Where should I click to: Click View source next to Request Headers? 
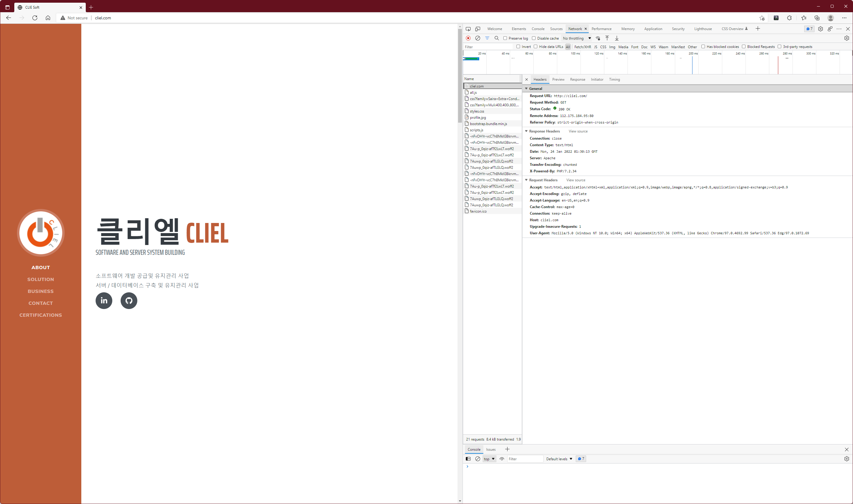575,180
